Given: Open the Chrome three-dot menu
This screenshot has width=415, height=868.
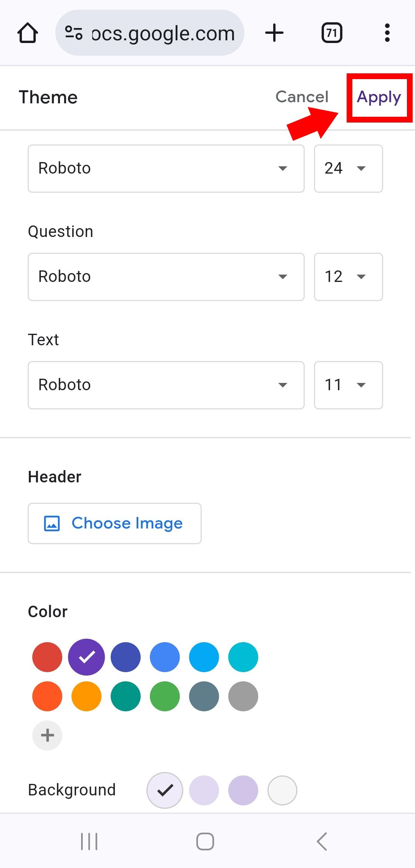Looking at the screenshot, I should [387, 33].
